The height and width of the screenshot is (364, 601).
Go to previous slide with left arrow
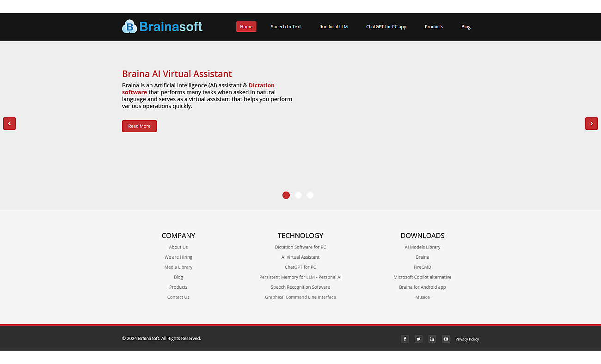pyautogui.click(x=9, y=123)
